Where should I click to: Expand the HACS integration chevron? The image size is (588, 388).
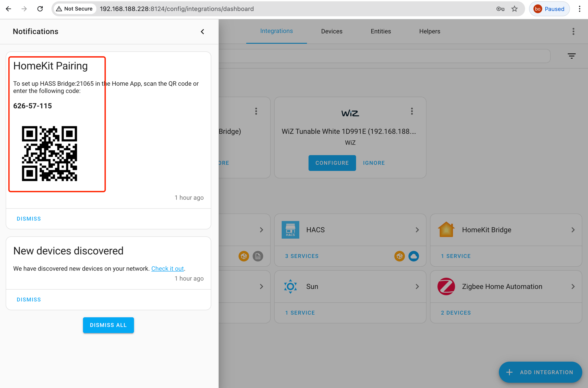click(x=417, y=230)
